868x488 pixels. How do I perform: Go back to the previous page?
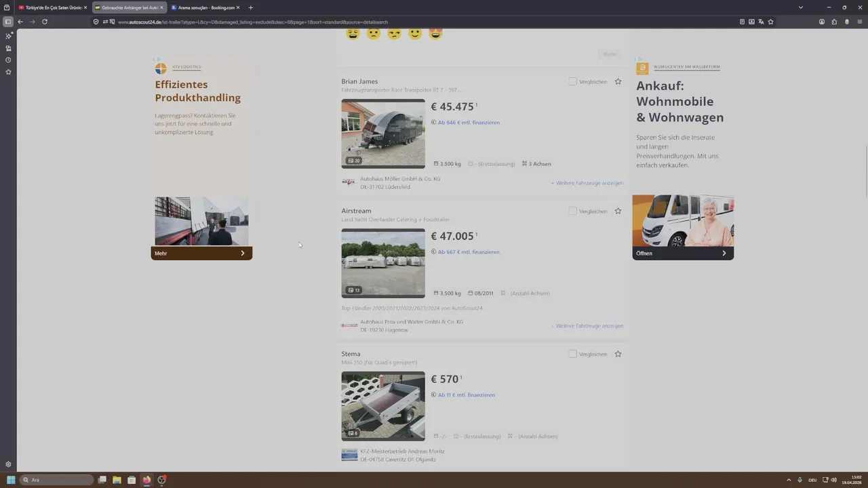coord(20,22)
